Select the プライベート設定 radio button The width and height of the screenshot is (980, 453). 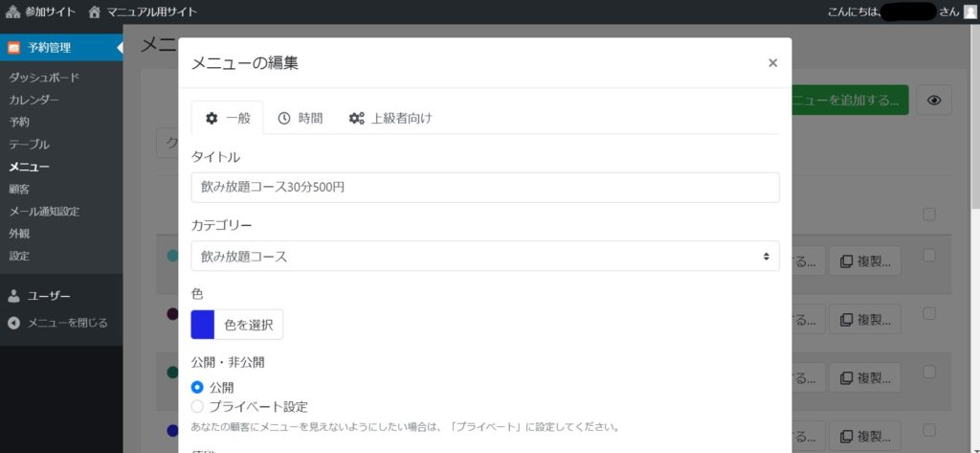pos(197,406)
